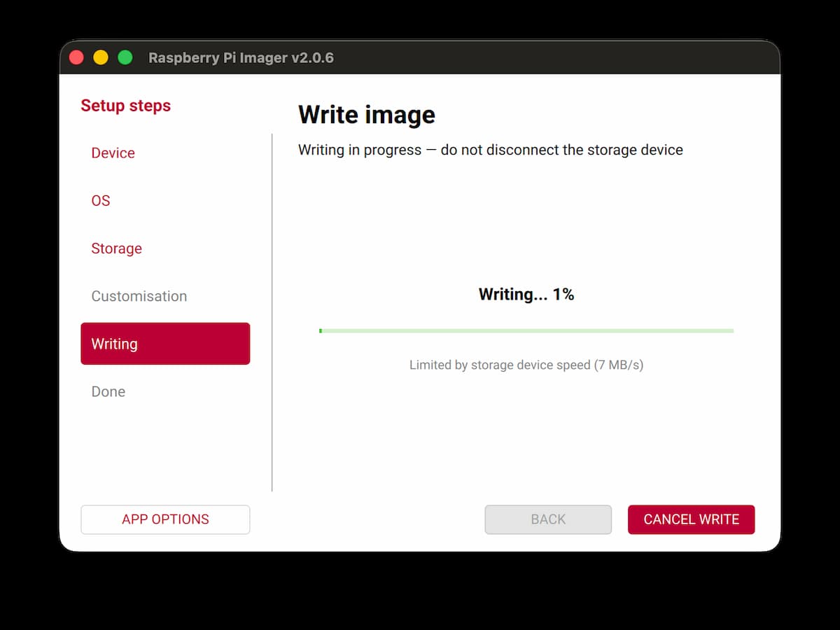Cancel the write with CANCEL WRITE
This screenshot has height=630, width=840.
(691, 519)
